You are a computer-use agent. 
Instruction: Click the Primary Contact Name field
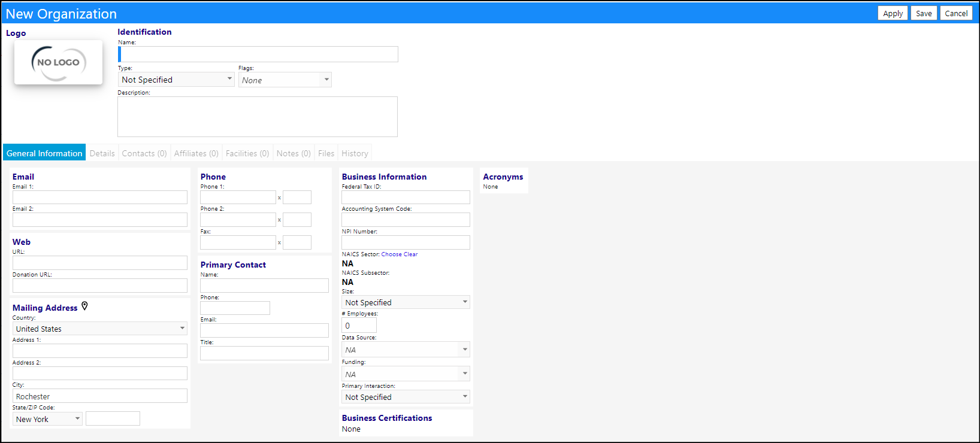[264, 286]
